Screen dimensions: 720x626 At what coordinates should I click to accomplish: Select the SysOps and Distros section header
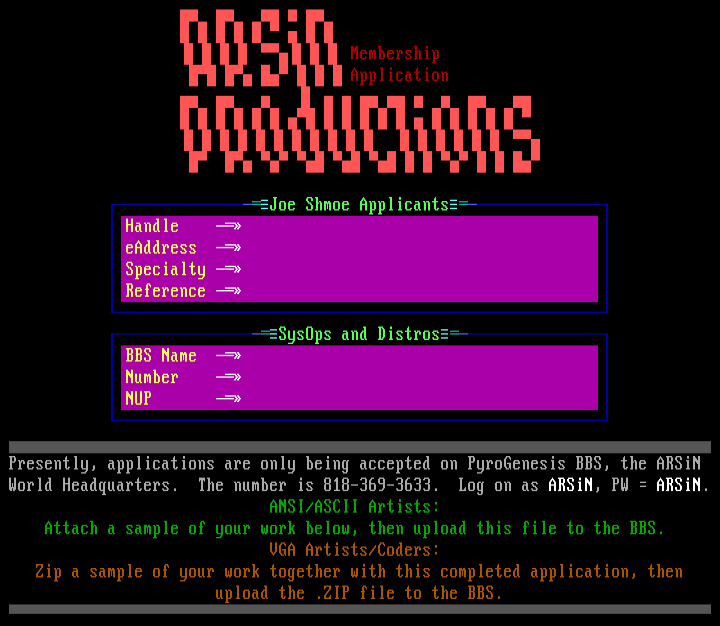[x=359, y=334]
